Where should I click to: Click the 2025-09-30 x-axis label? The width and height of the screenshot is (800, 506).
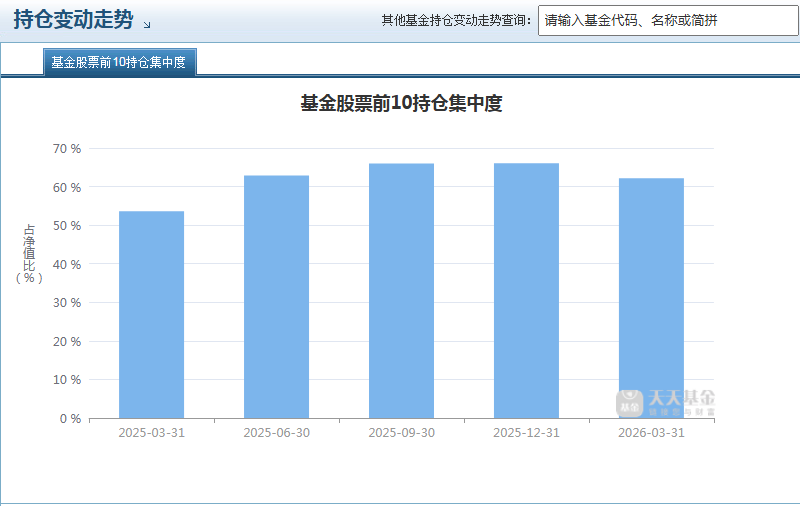click(x=402, y=433)
